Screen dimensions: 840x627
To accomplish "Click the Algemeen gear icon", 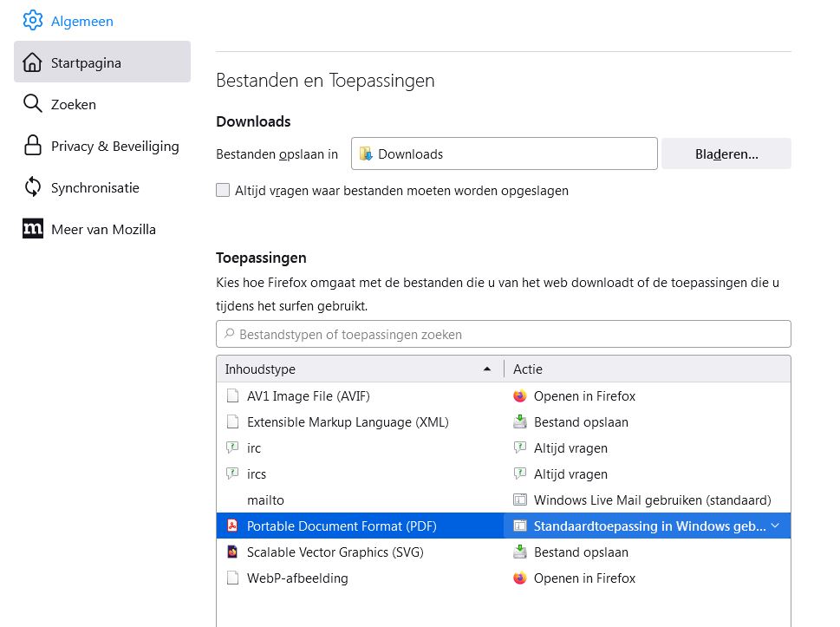I will pyautogui.click(x=32, y=21).
